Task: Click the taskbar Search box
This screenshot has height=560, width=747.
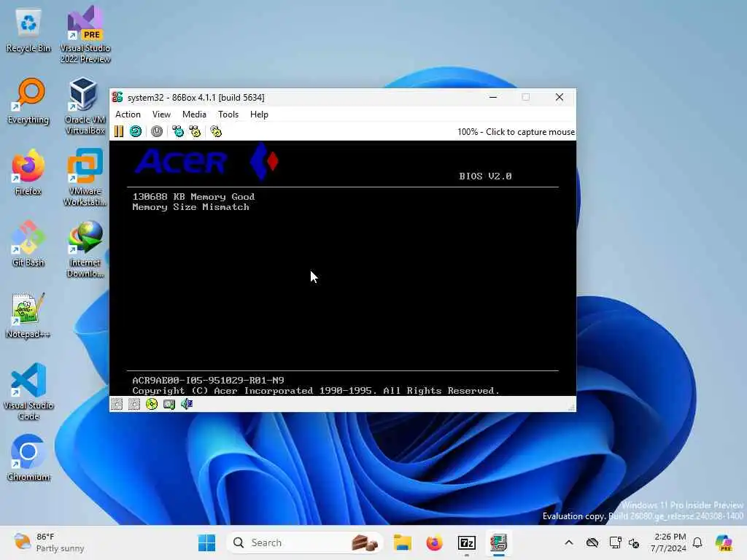Action: pyautogui.click(x=305, y=542)
